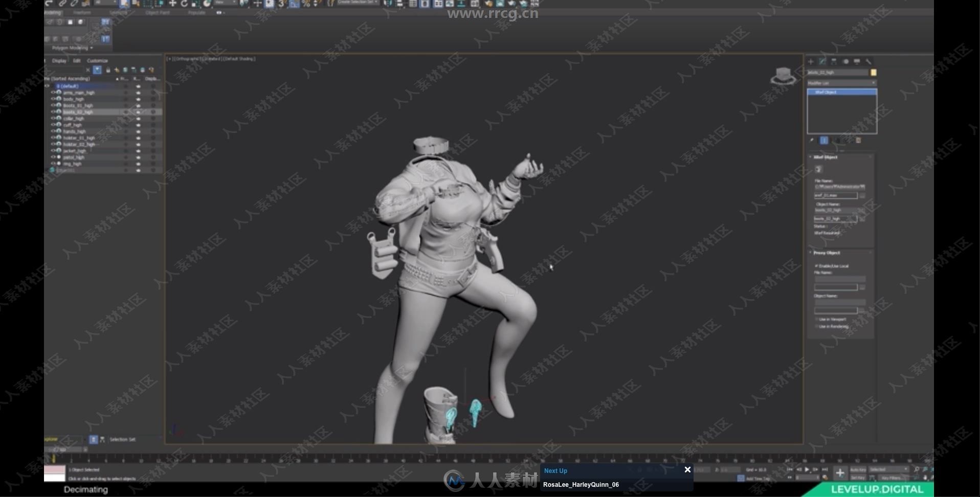The image size is (980, 497).
Task: Open the Create panel plus tab
Action: (811, 61)
